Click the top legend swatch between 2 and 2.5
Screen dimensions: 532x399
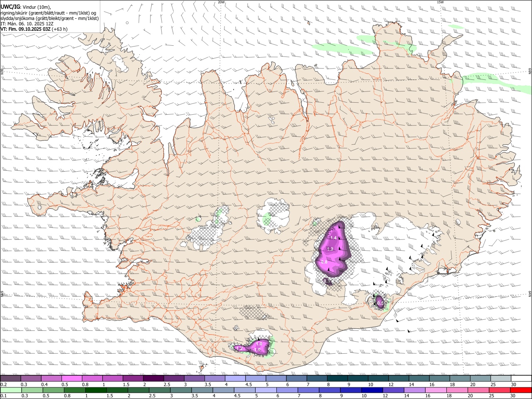coord(153,379)
